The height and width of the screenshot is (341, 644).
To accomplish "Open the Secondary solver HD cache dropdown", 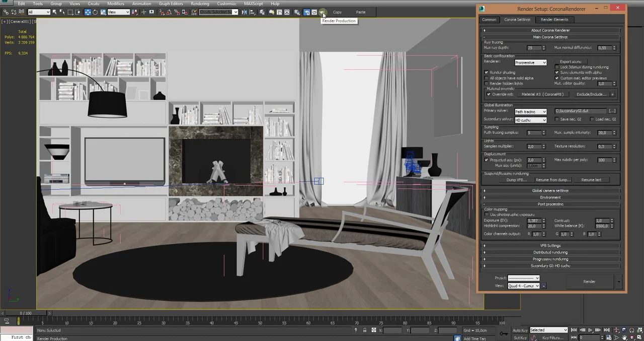I will [x=530, y=120].
